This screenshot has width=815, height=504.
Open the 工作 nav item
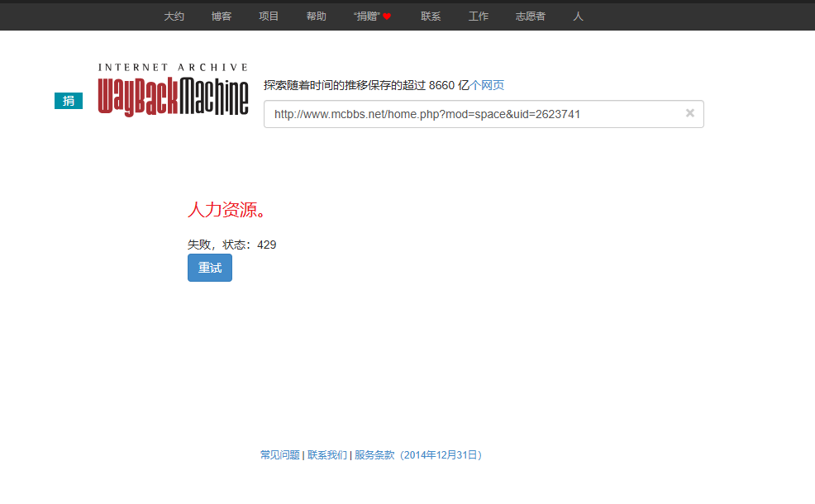pyautogui.click(x=479, y=17)
